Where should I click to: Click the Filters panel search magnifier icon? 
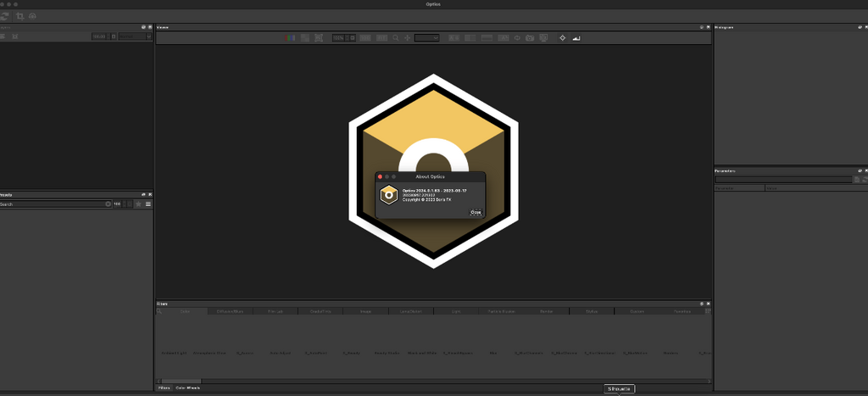(159, 311)
